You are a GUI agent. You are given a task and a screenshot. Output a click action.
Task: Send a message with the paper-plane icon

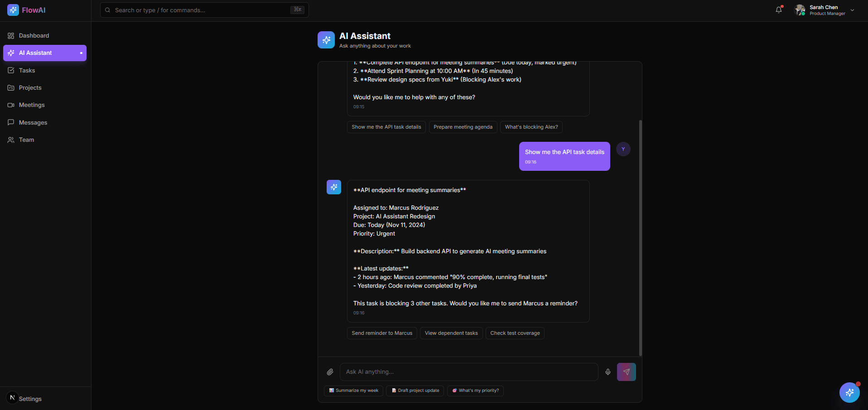pos(626,371)
